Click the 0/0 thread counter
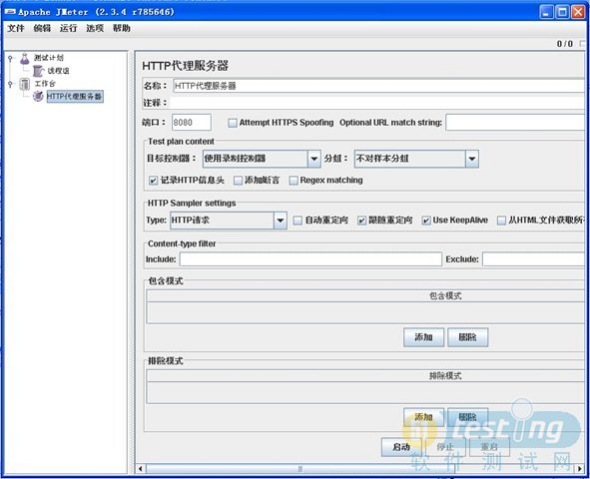 pyautogui.click(x=564, y=44)
